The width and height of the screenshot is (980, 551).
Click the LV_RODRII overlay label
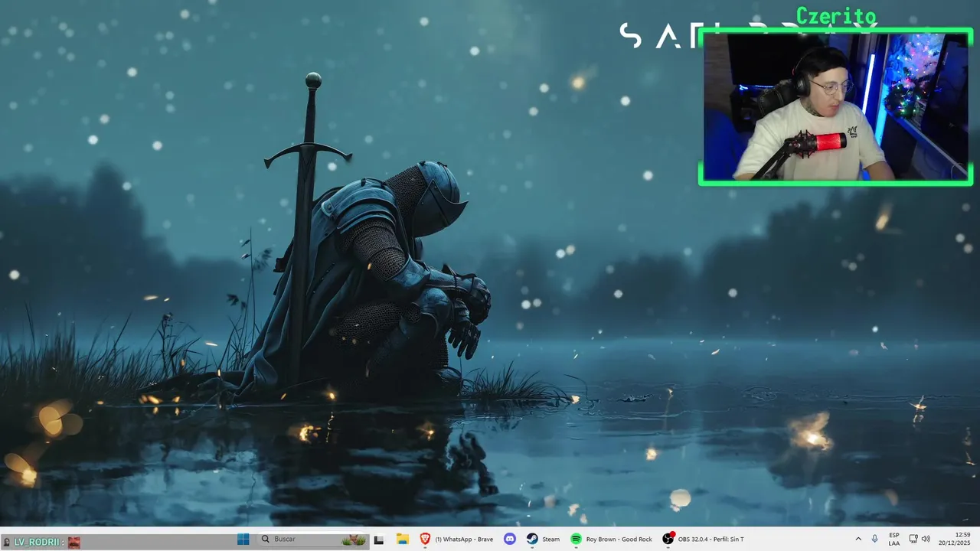(37, 542)
